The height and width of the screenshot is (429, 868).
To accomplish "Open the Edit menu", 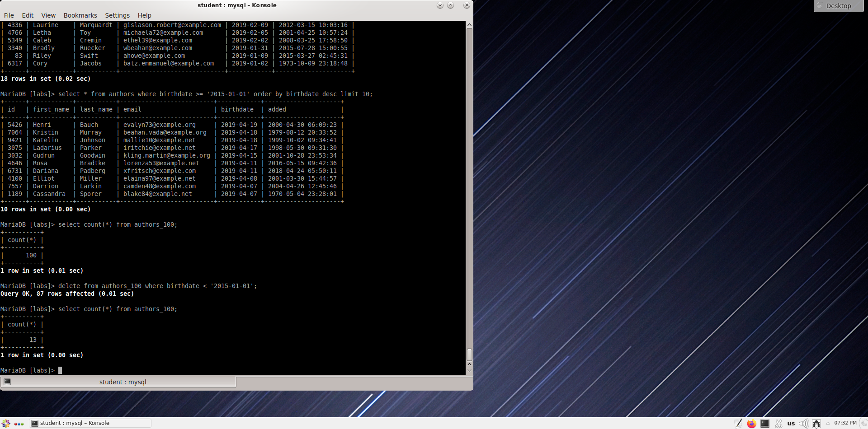I will 28,15.
